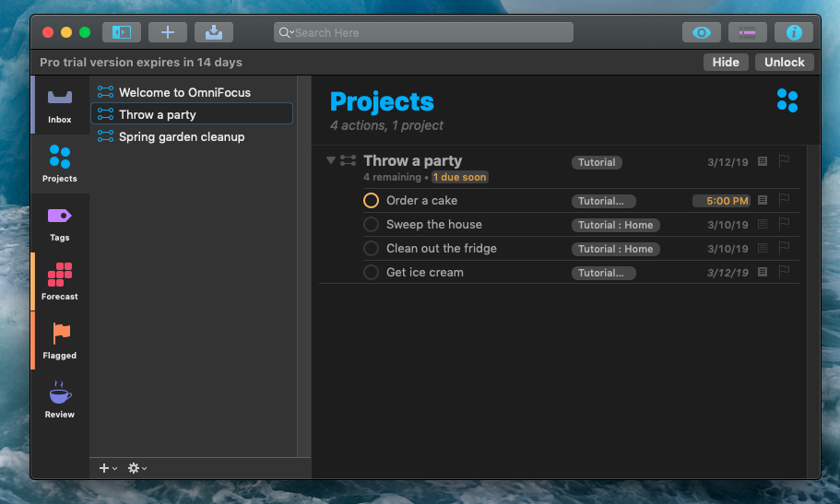This screenshot has height=504, width=840.
Task: Click due date of Sweep the house
Action: coord(728,225)
